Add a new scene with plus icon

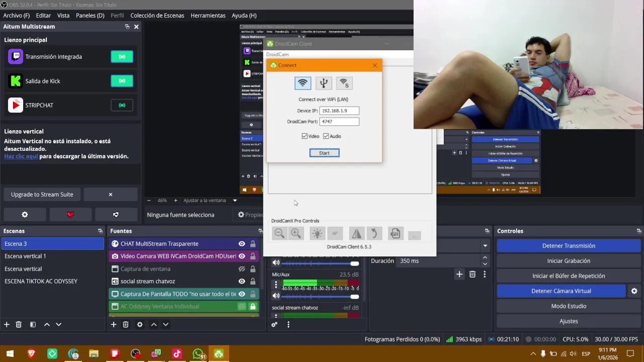coord(7,325)
